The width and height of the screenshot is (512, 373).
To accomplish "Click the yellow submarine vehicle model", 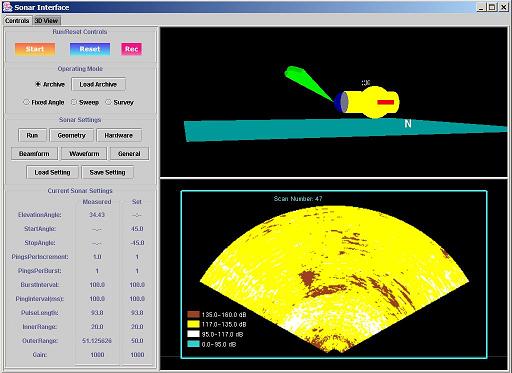I will (x=370, y=102).
